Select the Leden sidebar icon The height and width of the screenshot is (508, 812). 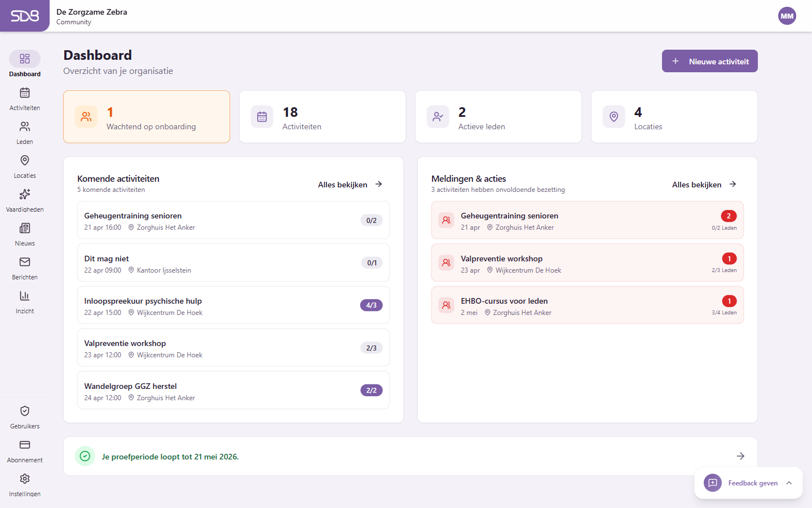pos(25,126)
